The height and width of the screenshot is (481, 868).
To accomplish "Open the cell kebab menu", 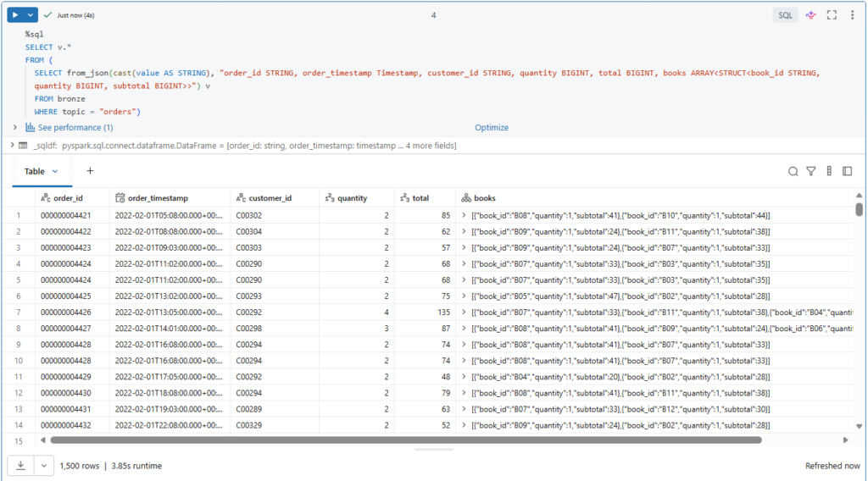I will coord(852,15).
